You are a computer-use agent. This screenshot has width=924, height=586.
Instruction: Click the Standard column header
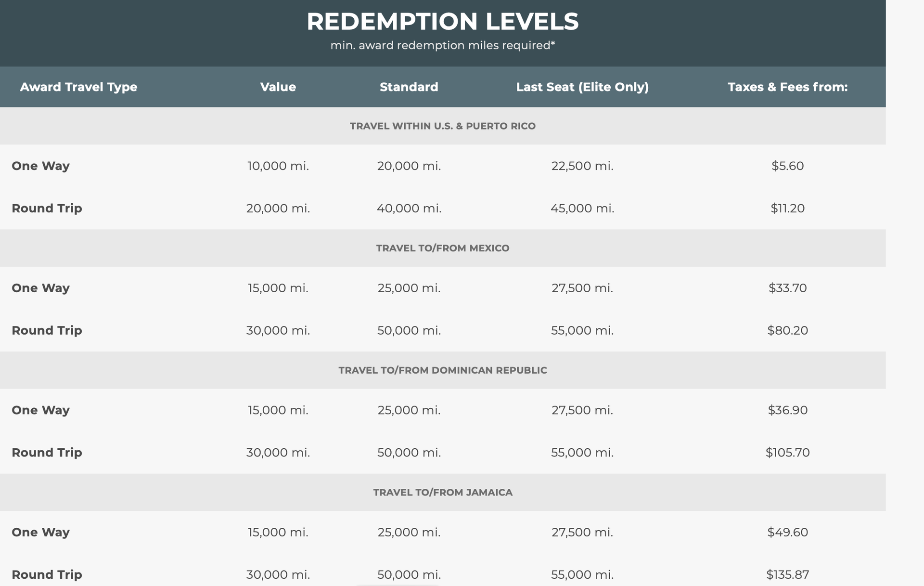pyautogui.click(x=409, y=87)
